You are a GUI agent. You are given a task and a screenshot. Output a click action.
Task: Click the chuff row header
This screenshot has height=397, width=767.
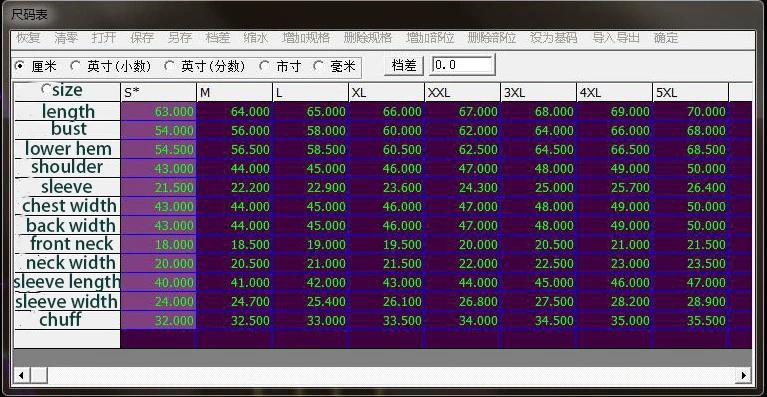pyautogui.click(x=68, y=320)
